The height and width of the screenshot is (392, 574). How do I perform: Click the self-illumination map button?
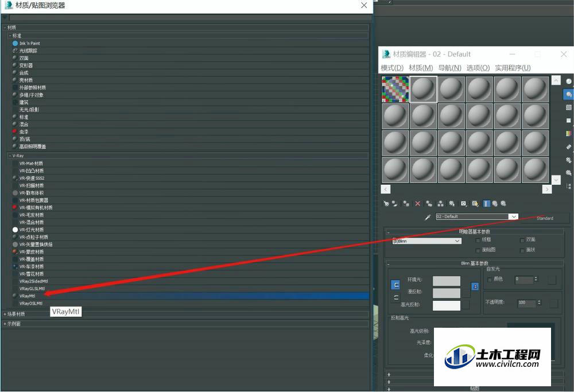pos(552,280)
